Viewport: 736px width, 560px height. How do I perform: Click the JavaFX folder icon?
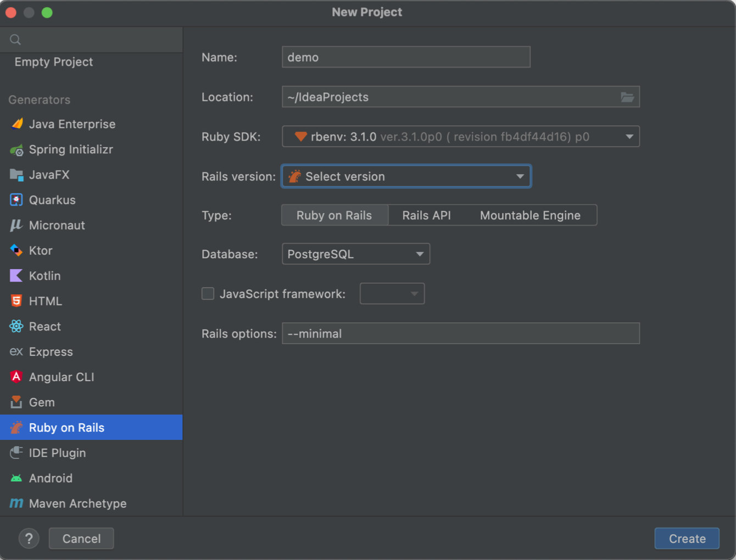(17, 175)
